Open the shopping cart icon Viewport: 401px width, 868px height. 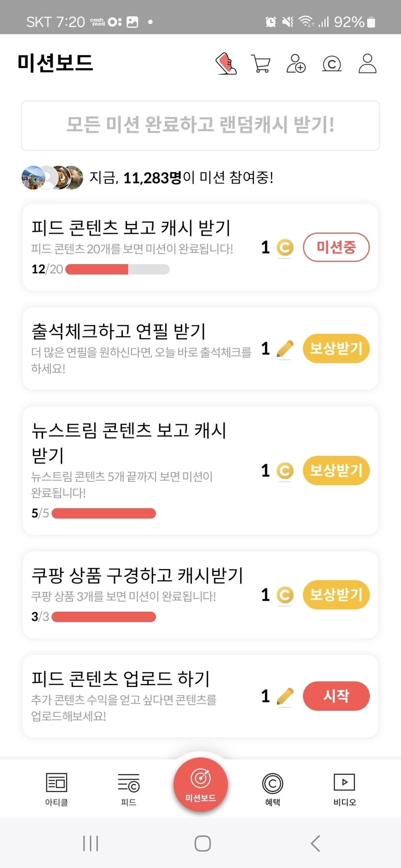click(x=261, y=63)
